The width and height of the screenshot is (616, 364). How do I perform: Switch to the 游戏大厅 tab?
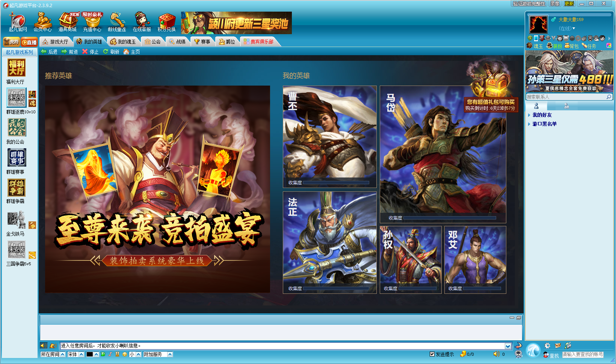pyautogui.click(x=56, y=42)
